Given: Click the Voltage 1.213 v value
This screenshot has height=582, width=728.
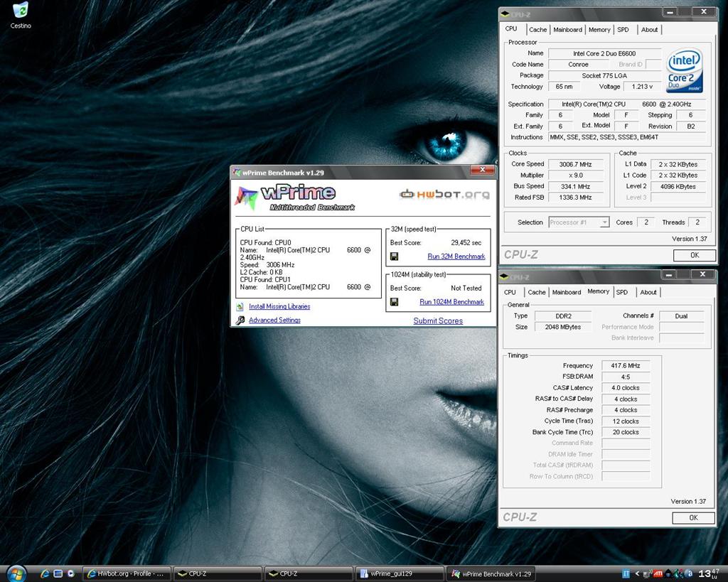Looking at the screenshot, I should pyautogui.click(x=642, y=87).
